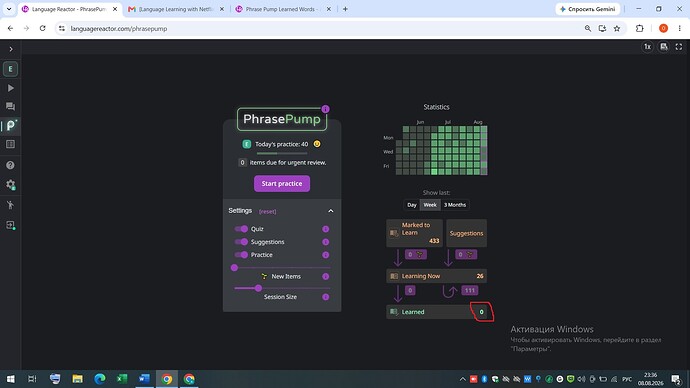The width and height of the screenshot is (690, 388).
Task: Click the New Items slider handle
Action: tap(235, 267)
